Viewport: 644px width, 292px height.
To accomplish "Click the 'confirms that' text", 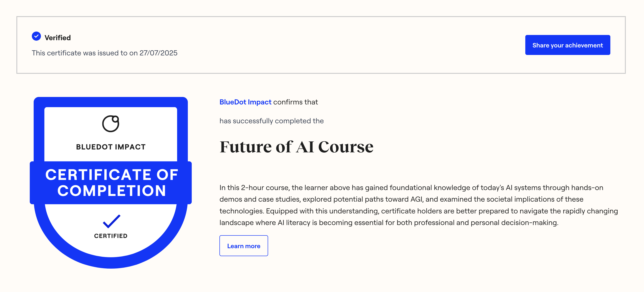I will 295,102.
